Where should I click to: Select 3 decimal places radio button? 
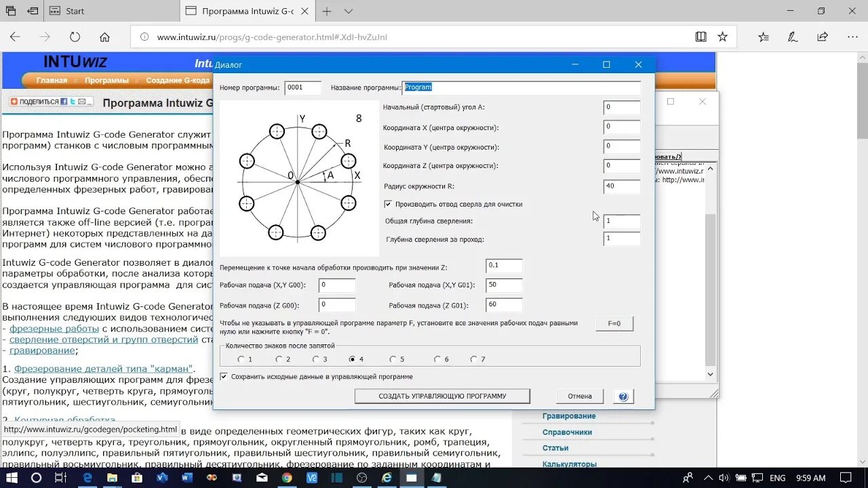[x=316, y=359]
